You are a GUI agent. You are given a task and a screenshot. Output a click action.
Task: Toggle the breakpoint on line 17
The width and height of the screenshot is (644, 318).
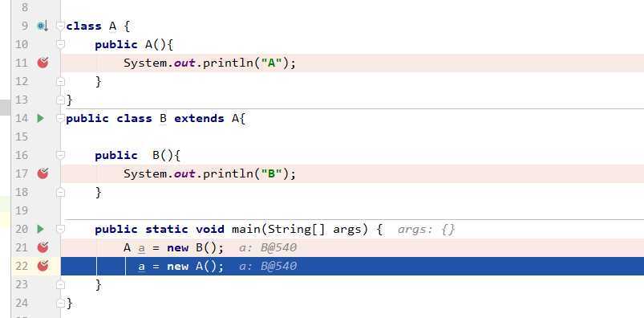coord(43,173)
